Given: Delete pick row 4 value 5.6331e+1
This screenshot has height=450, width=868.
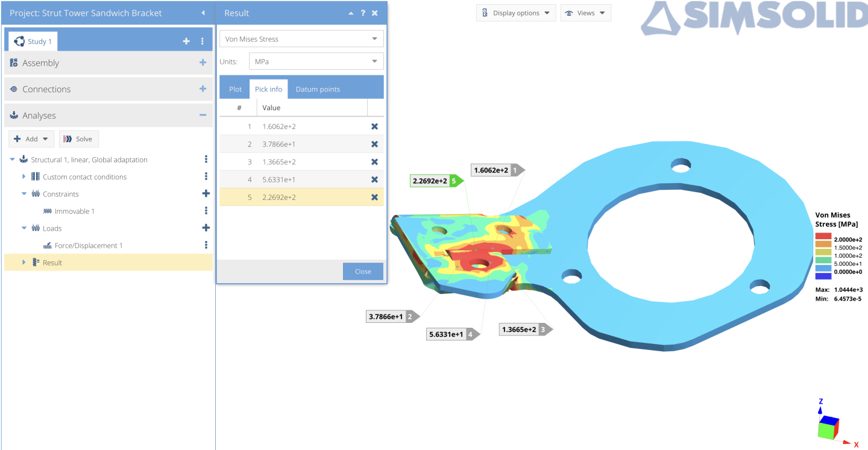Looking at the screenshot, I should (374, 180).
